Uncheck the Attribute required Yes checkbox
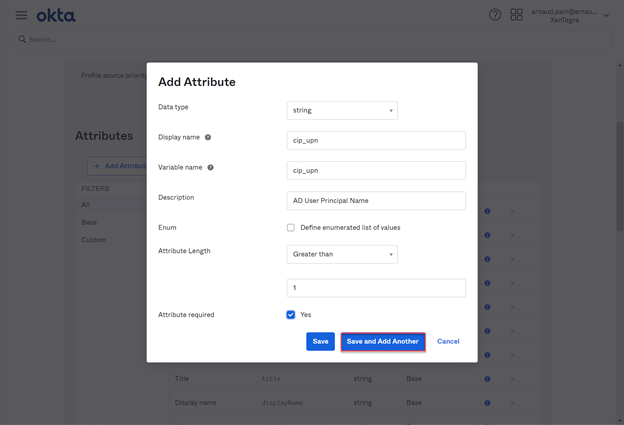 click(291, 315)
